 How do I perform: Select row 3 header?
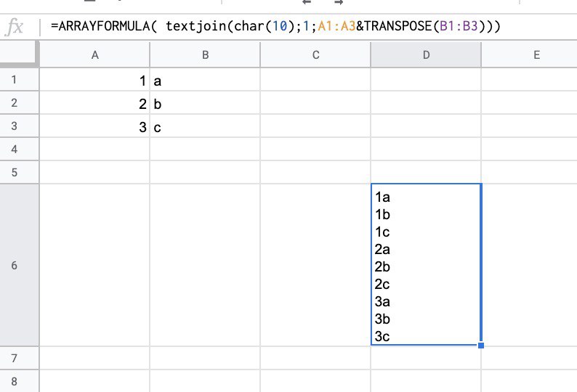pos(19,126)
